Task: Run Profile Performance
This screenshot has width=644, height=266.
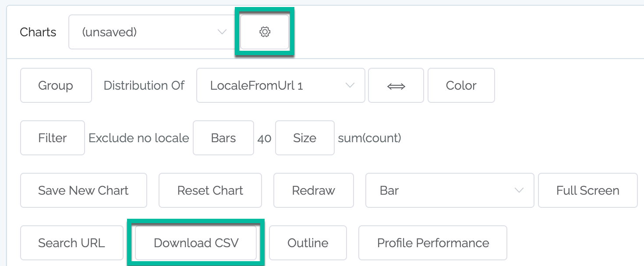Action: click(433, 243)
